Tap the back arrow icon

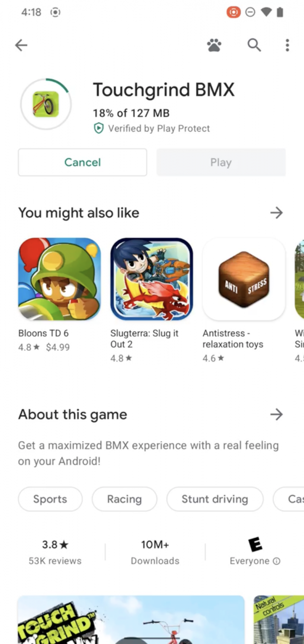tap(21, 45)
